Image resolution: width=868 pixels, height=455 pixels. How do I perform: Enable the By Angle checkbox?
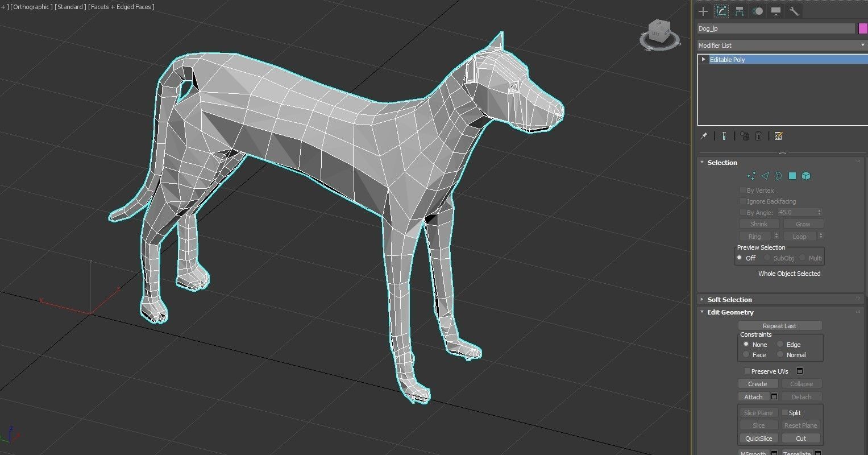(x=742, y=212)
